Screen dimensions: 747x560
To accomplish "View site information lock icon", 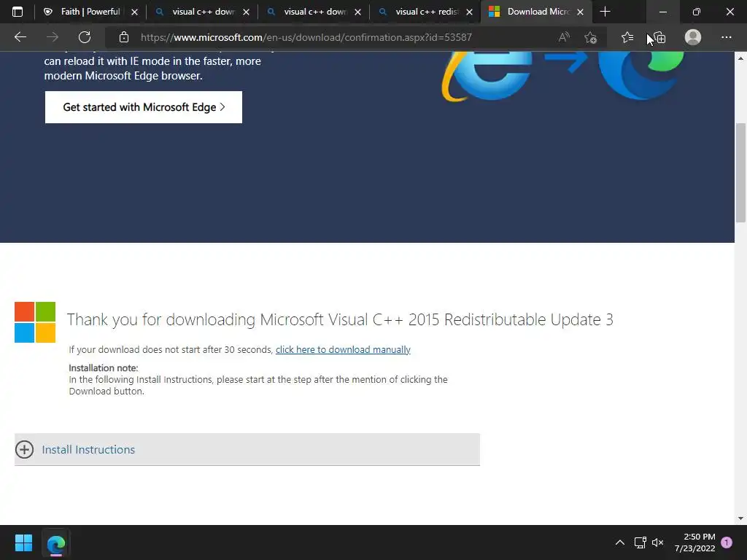I will 124,37.
